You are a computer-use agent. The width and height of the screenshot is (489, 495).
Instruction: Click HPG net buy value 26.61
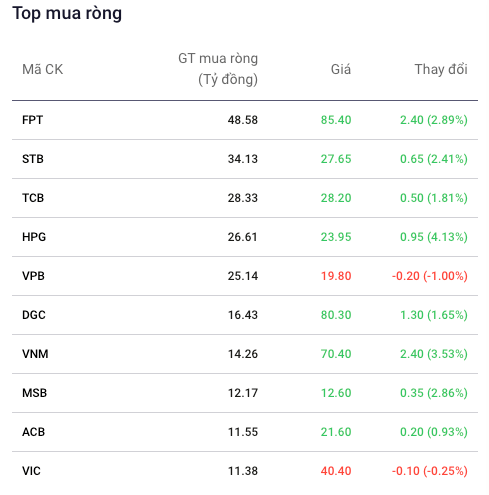[243, 237]
